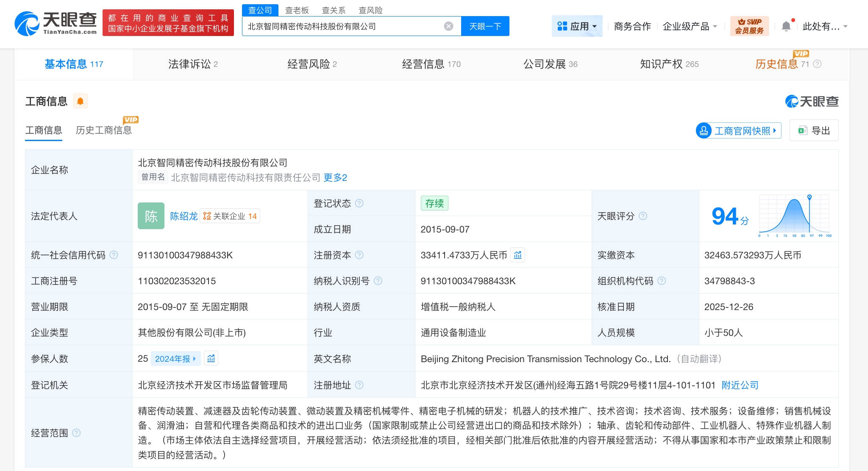This screenshot has width=868, height=471.
Task: Click help icon next to 天眼评分
Action: pos(643,216)
